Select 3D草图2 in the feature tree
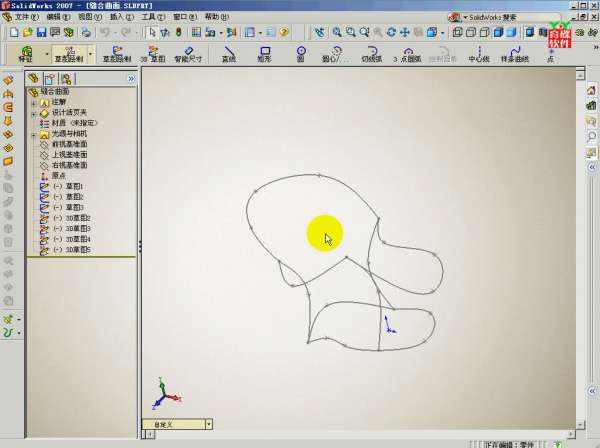The height and width of the screenshot is (448, 600). coord(72,218)
